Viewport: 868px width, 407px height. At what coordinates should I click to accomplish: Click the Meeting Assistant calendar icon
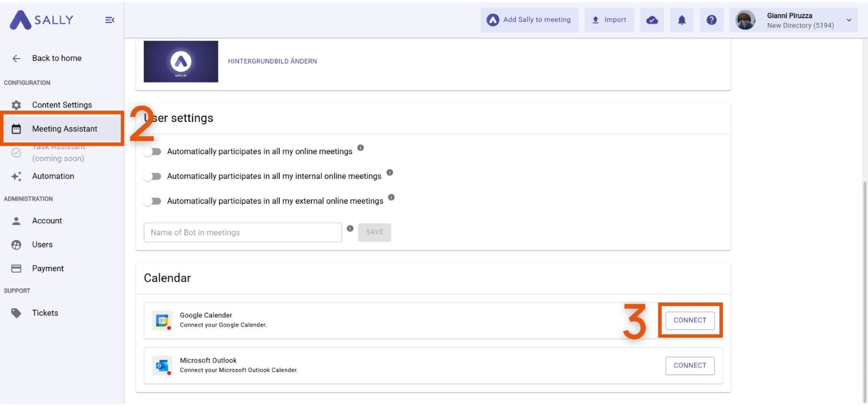pyautogui.click(x=17, y=129)
